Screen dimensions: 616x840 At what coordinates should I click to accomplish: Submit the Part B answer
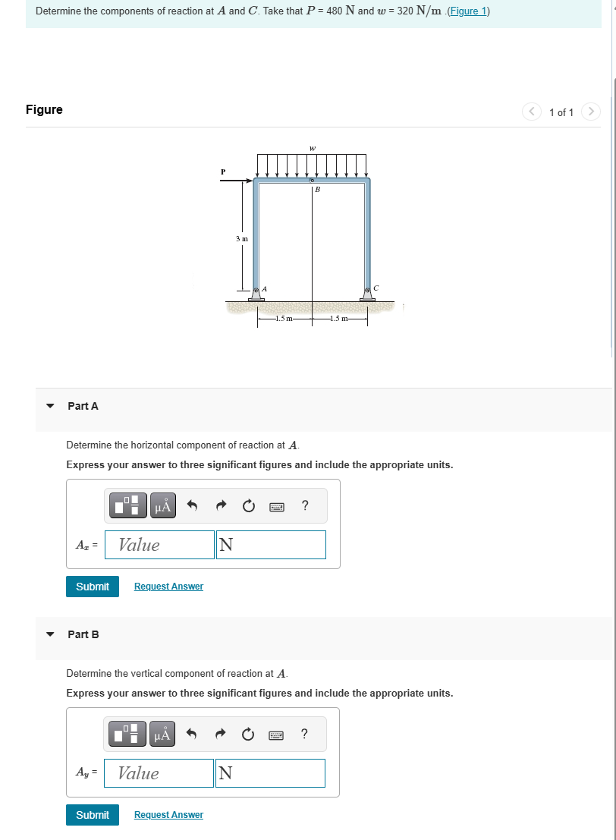(92, 814)
